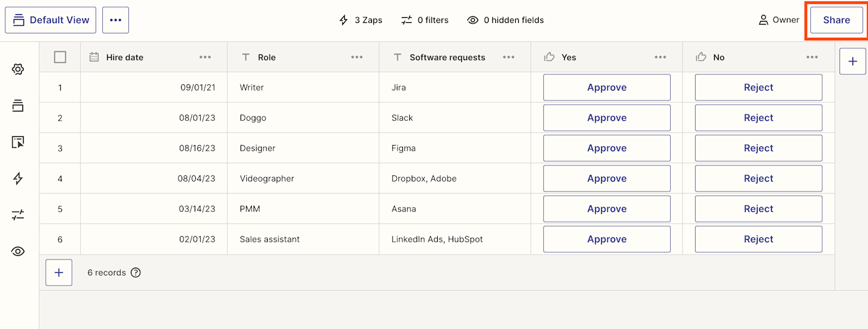Open Zaps lightning icon in sidebar
This screenshot has width=868, height=329.
coord(18,178)
